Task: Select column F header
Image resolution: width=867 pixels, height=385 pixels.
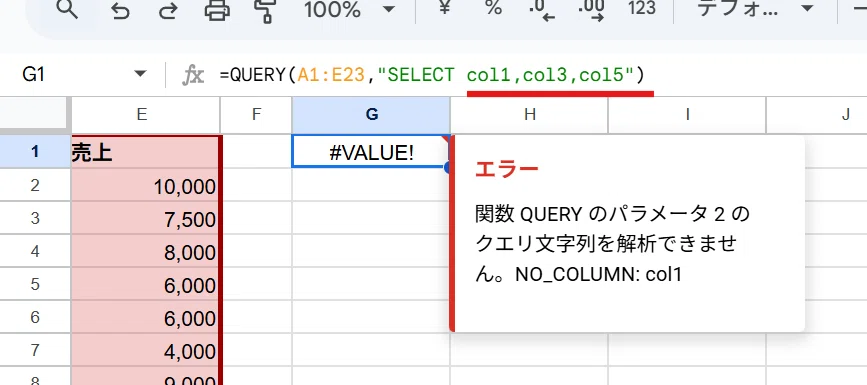Action: click(256, 115)
